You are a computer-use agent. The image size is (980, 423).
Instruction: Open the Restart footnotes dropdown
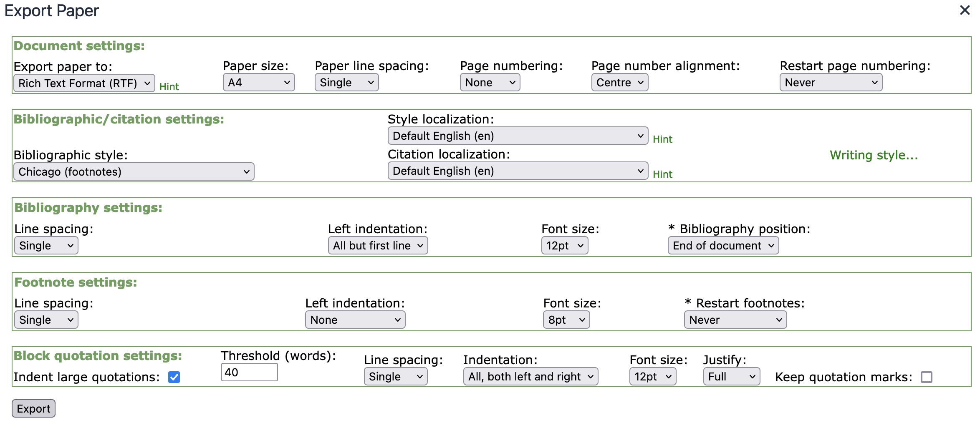(734, 320)
